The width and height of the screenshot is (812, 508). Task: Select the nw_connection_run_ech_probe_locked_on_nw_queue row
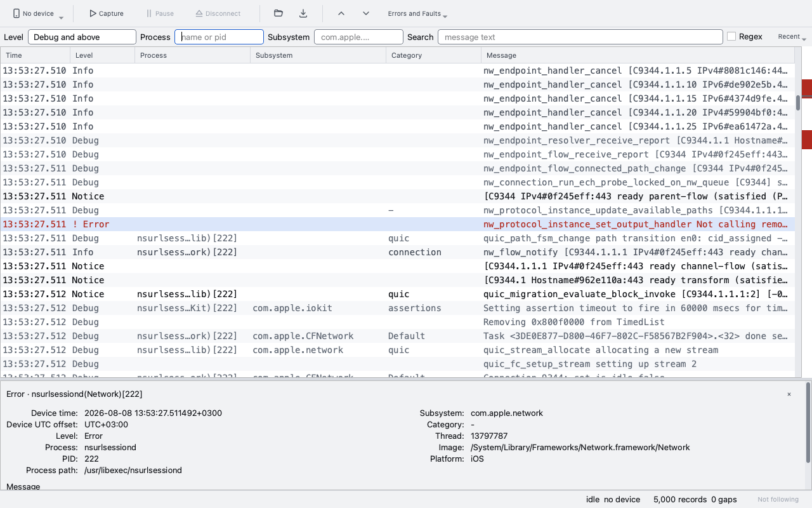(397, 182)
